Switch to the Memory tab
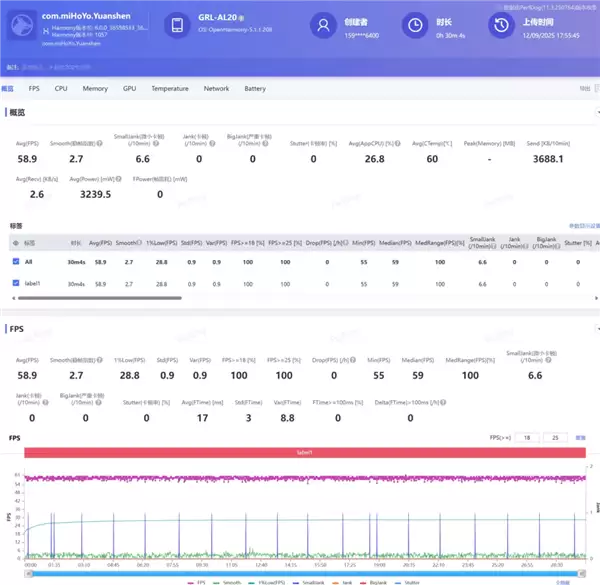Viewport: 600px width, 585px height. [95, 89]
